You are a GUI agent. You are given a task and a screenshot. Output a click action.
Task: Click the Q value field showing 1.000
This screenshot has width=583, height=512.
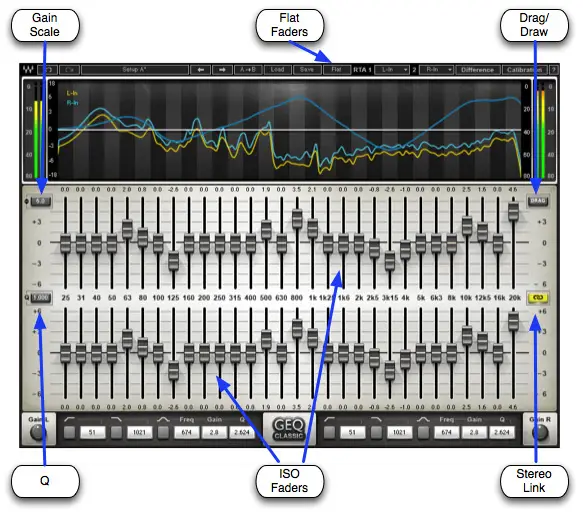pyautogui.click(x=41, y=297)
